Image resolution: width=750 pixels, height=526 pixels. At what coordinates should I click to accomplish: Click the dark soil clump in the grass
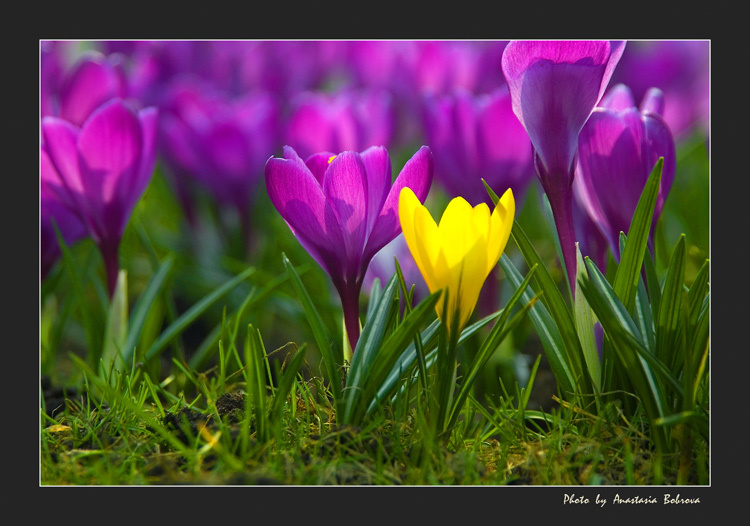(231, 404)
